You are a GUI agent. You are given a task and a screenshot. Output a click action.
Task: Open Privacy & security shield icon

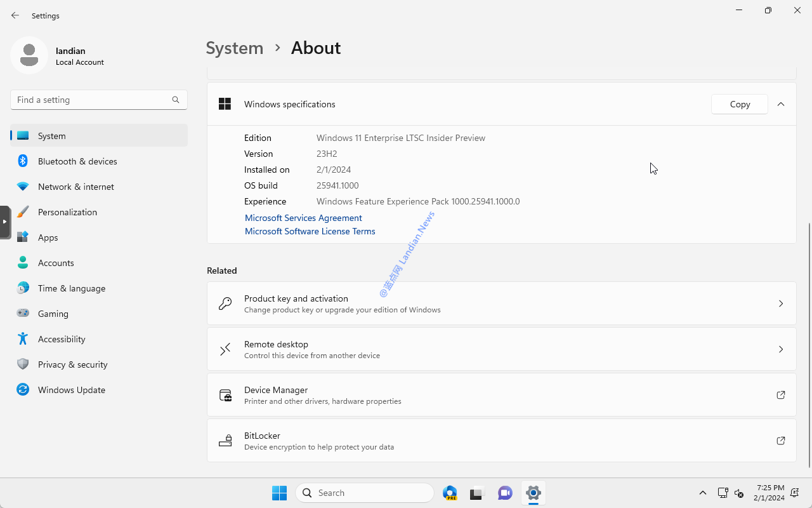23,364
